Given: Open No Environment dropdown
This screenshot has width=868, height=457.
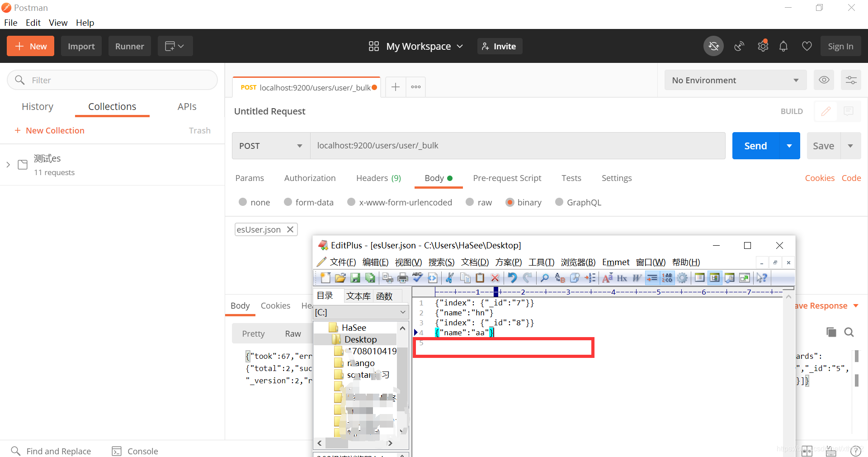Looking at the screenshot, I should 736,80.
